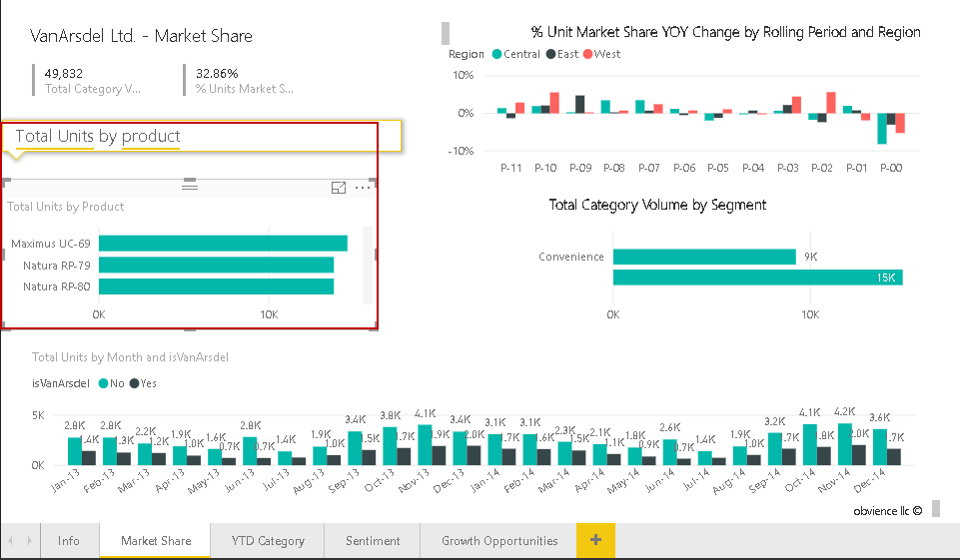
Task: Toggle the West region in legend
Action: pos(588,54)
